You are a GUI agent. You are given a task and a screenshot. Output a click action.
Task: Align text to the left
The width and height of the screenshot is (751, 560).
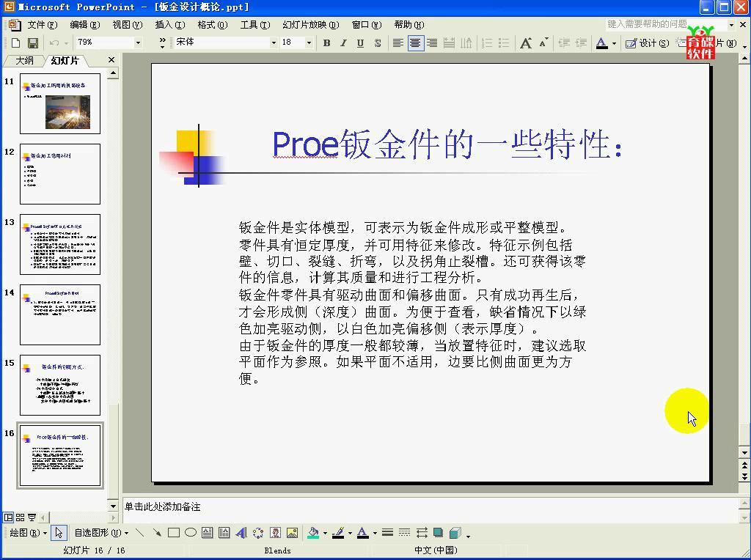click(398, 43)
